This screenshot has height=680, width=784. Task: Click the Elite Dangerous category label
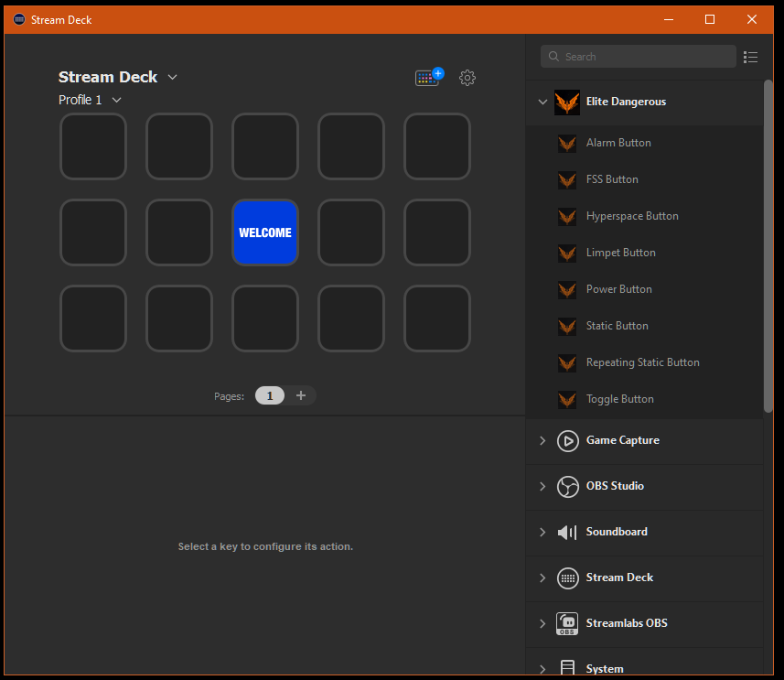coord(626,102)
